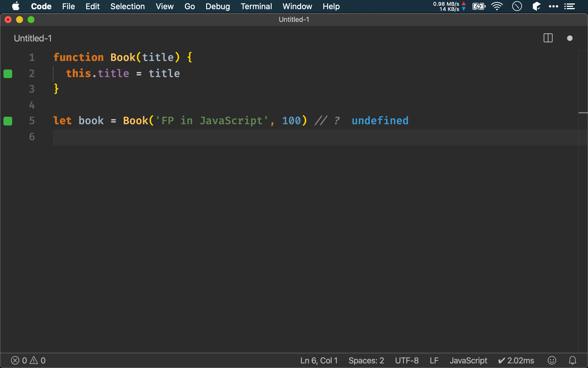The image size is (588, 368).
Task: Click the green coverage square on line 2
Action: [8, 74]
